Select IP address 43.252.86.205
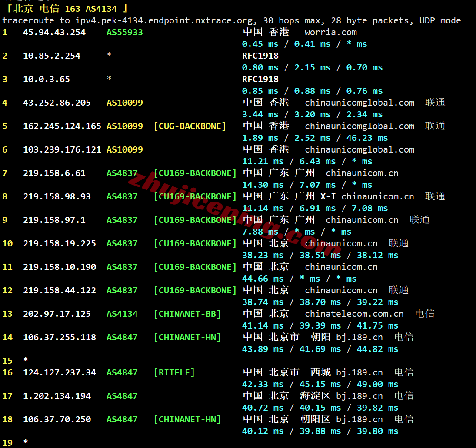 pos(57,103)
